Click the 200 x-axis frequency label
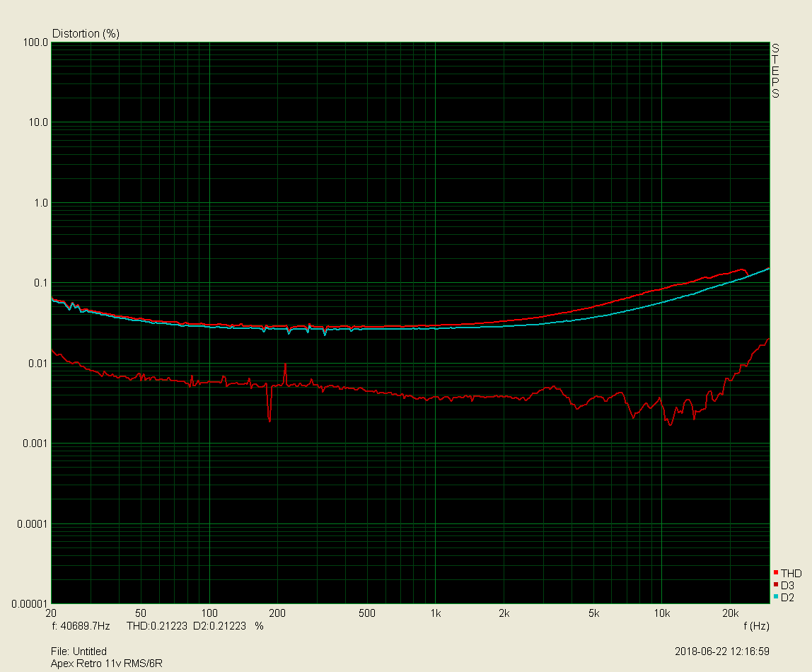This screenshot has width=812, height=672. (x=277, y=613)
